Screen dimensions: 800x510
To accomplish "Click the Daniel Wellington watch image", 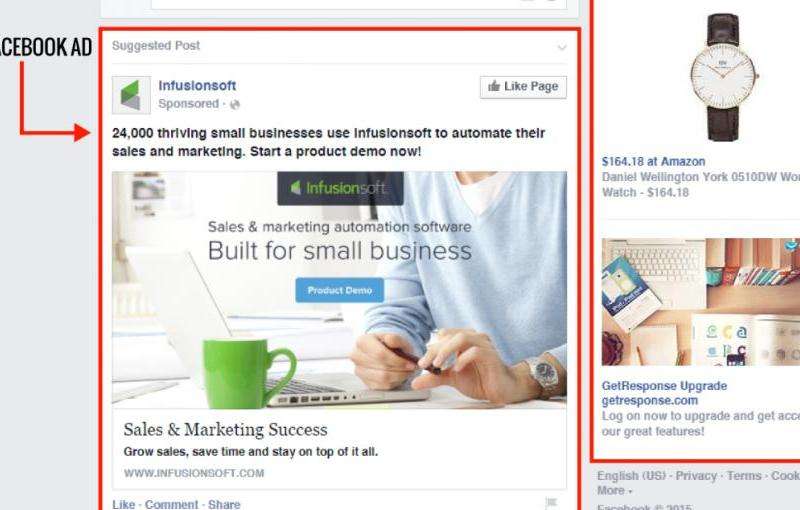I will (x=723, y=76).
